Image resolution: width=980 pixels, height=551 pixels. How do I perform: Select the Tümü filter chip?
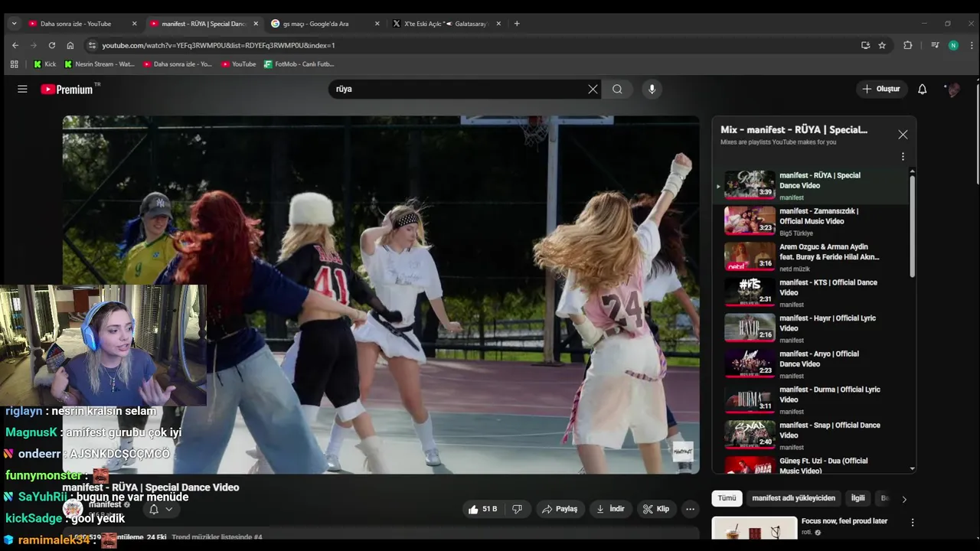click(x=727, y=498)
